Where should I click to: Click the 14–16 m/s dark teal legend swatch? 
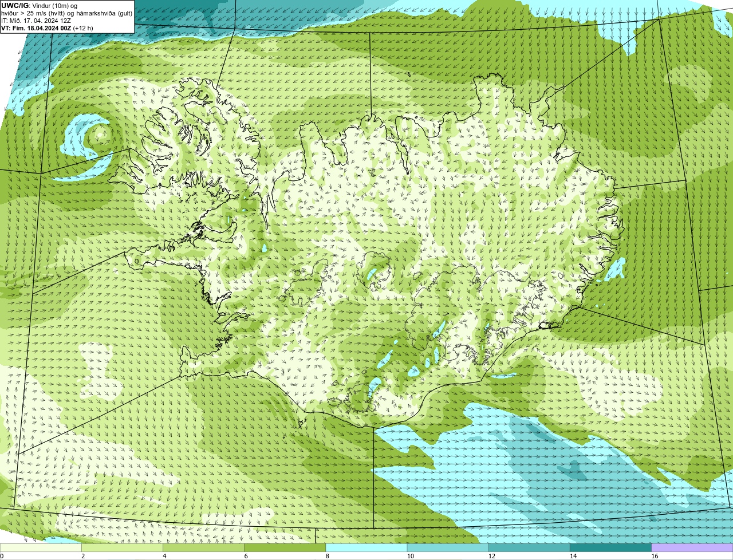611,548
